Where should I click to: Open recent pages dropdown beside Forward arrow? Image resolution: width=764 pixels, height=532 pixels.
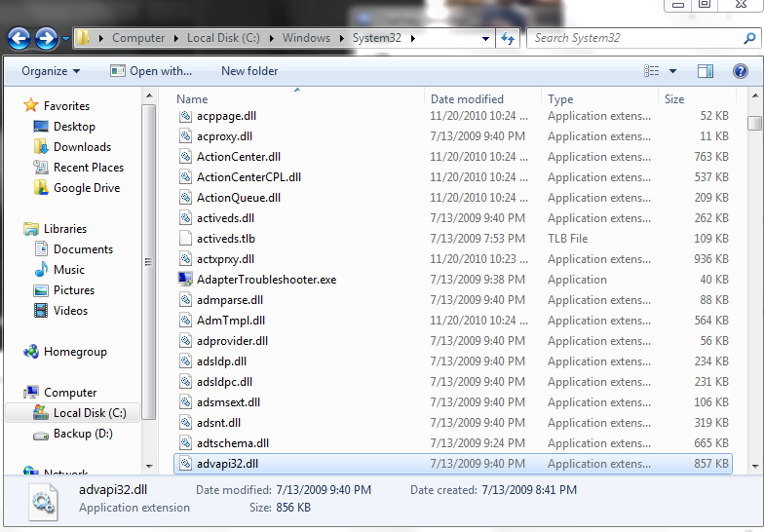coord(65,39)
